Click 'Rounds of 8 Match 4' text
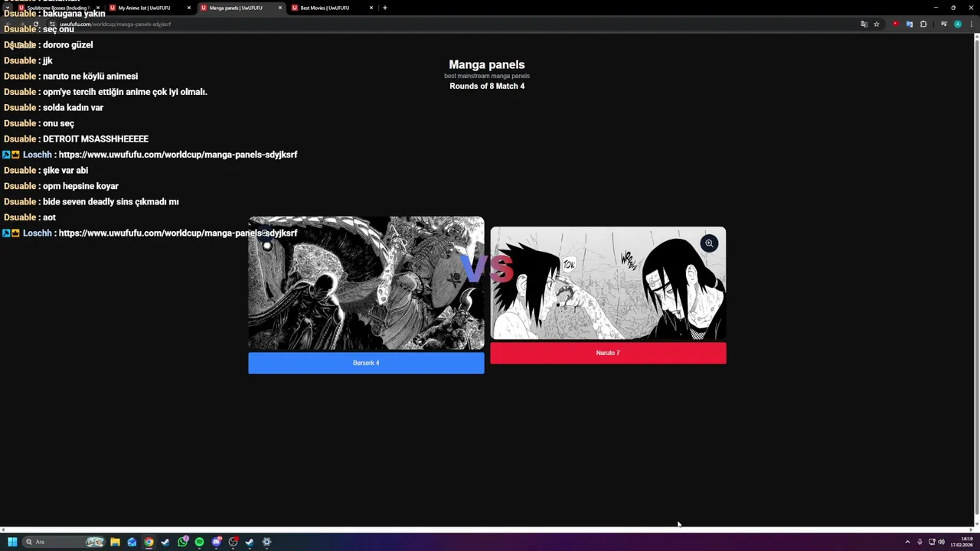The width and height of the screenshot is (980, 551). coord(487,86)
